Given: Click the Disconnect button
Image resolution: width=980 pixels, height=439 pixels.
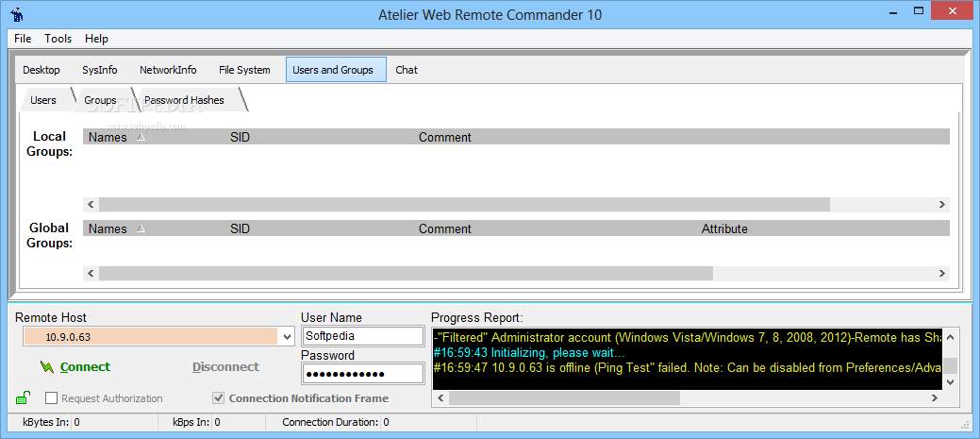Looking at the screenshot, I should pyautogui.click(x=225, y=367).
